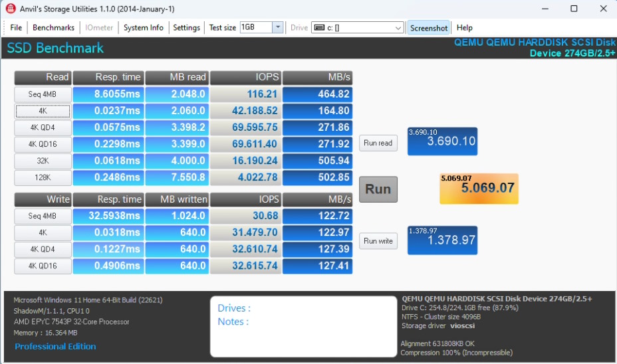This screenshot has width=617, height=364.
Task: Click the AMD EPYC 7543P processor text
Action: (x=72, y=321)
